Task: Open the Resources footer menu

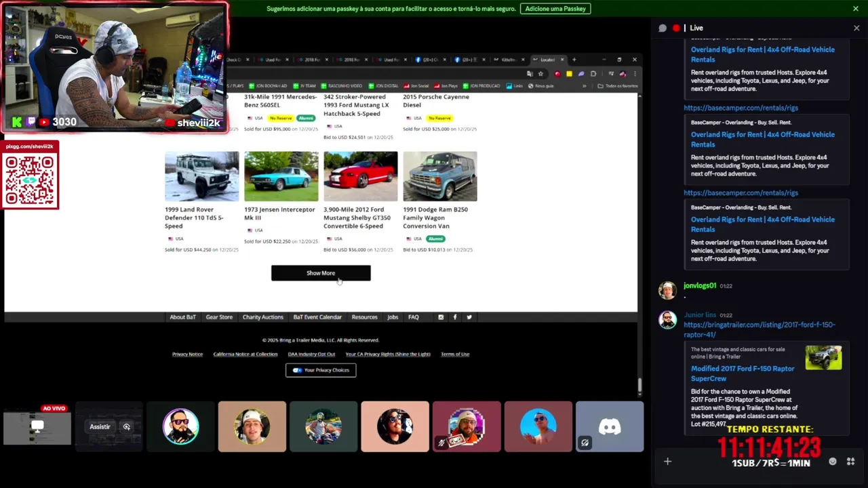Action: coord(364,317)
